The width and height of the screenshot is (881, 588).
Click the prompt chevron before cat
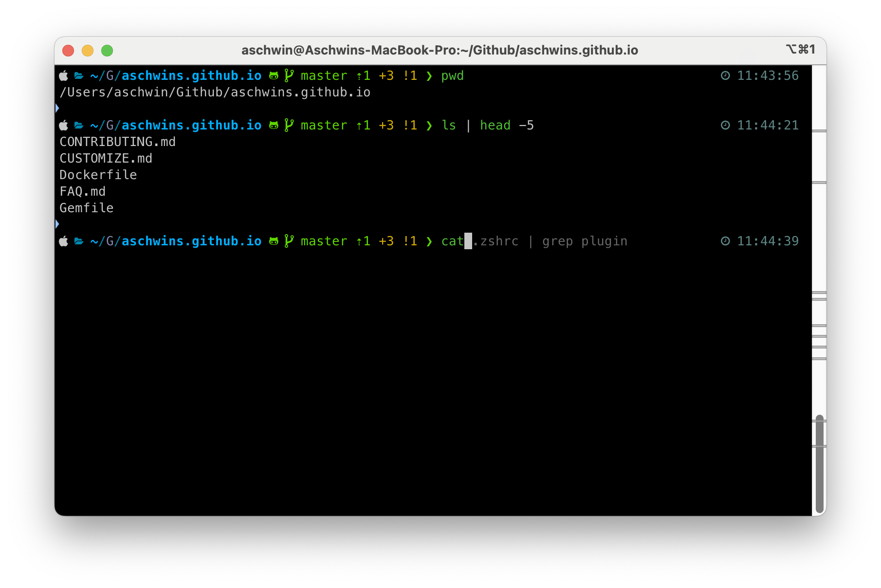point(429,241)
